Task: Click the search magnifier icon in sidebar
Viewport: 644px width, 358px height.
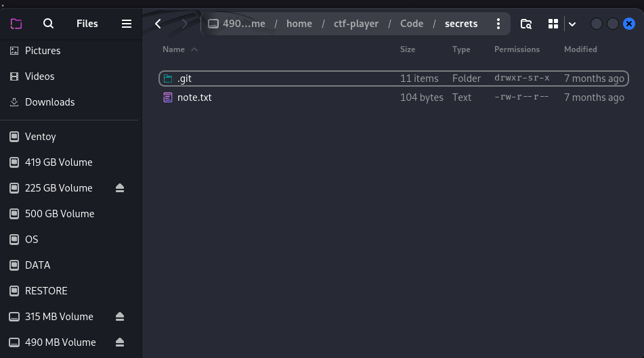Action: 48,24
